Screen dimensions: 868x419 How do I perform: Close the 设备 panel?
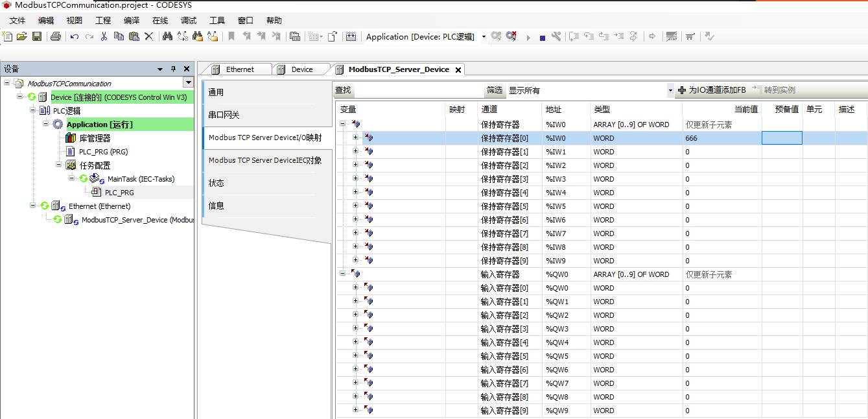coord(187,69)
